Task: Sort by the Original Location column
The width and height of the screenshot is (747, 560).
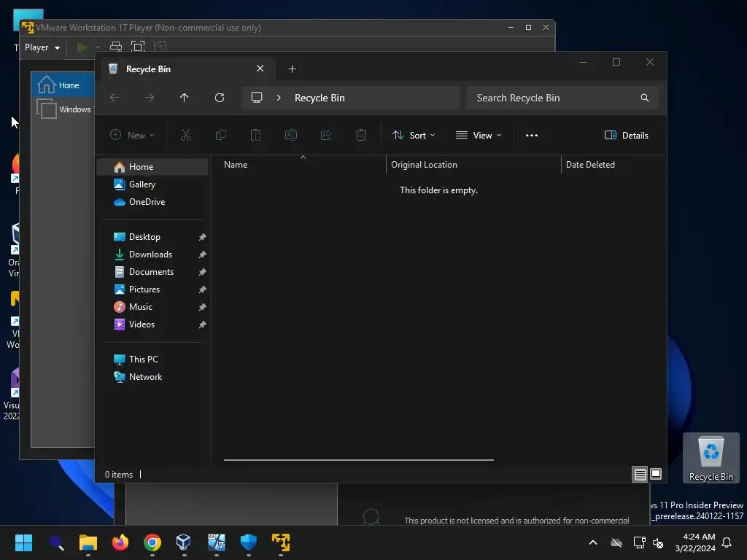Action: (x=424, y=165)
